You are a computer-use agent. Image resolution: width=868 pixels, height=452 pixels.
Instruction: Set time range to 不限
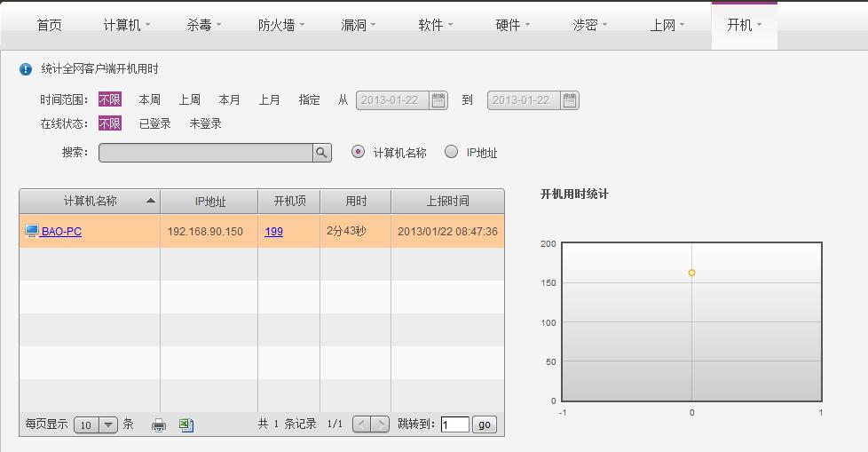pyautogui.click(x=109, y=99)
